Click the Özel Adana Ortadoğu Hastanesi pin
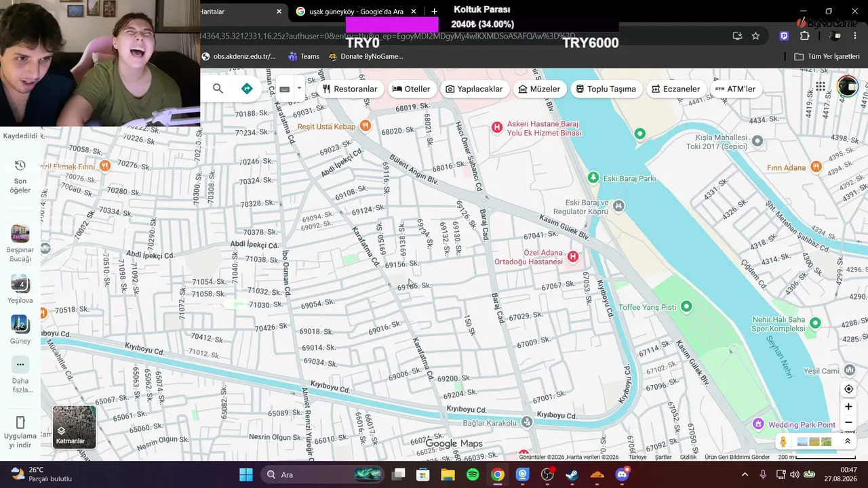The width and height of the screenshot is (868, 488). 573,256
